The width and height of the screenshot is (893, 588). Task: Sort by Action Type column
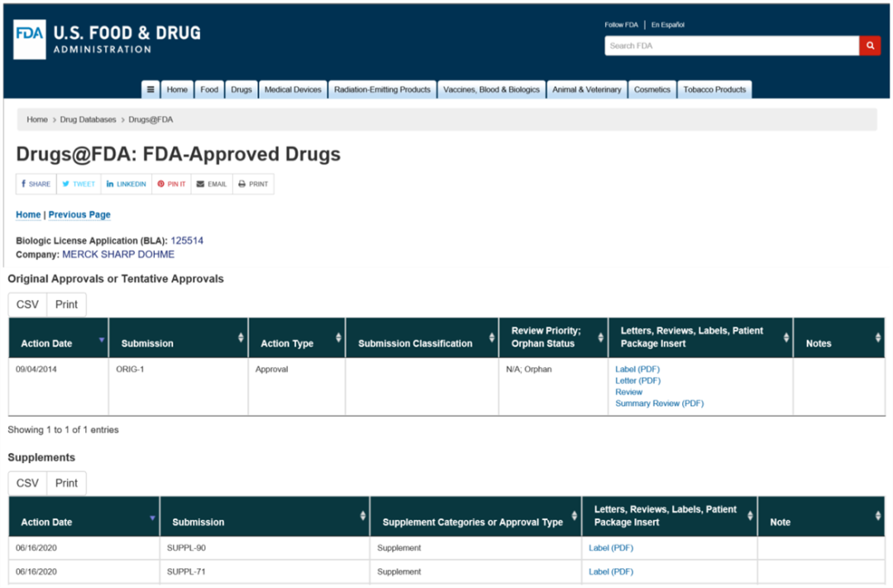click(x=297, y=338)
